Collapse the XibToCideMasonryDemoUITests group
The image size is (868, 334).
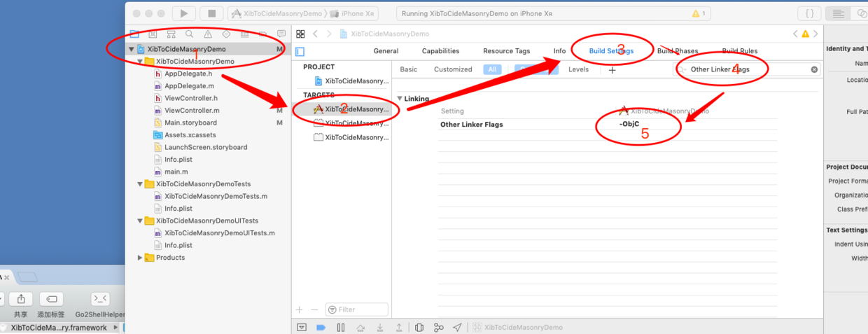[x=140, y=221]
